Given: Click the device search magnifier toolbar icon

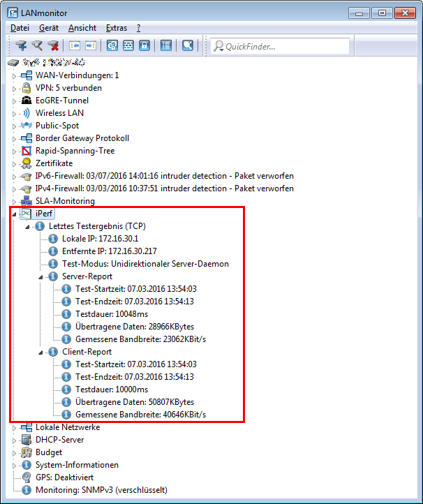Looking at the screenshot, I should point(37,46).
